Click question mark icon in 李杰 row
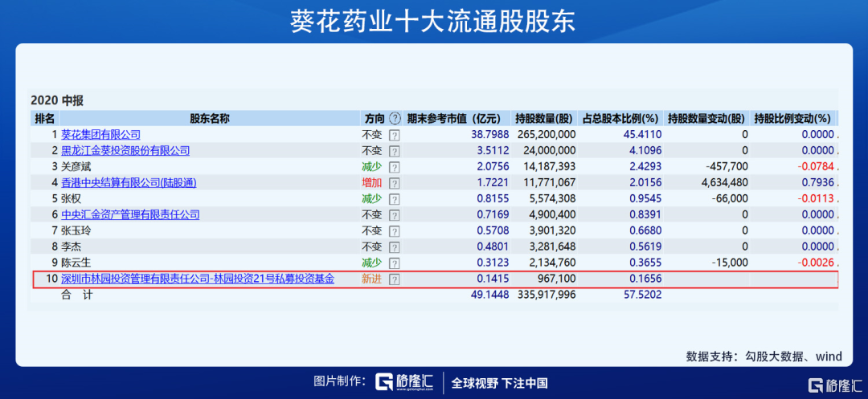The height and width of the screenshot is (399, 868). [x=394, y=247]
